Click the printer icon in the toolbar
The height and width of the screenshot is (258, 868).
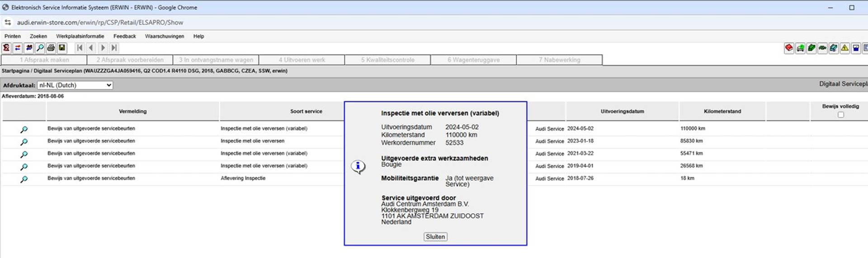coord(51,47)
